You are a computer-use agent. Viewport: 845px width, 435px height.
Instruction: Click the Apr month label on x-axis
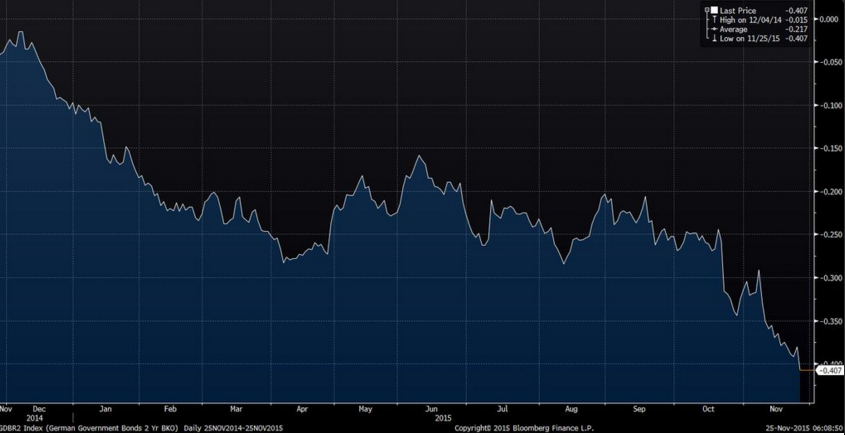point(301,409)
